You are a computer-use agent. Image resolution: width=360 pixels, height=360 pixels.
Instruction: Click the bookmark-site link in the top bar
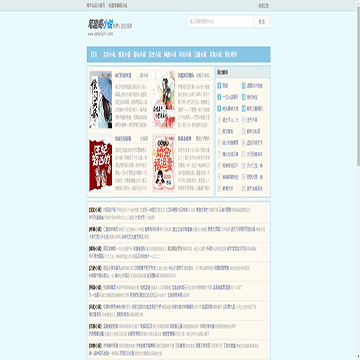(x=118, y=5)
